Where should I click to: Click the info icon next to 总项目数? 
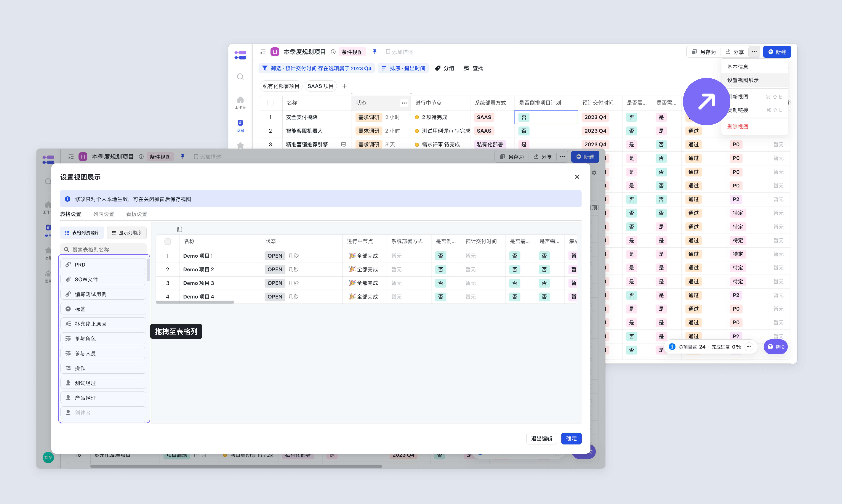coord(672,346)
